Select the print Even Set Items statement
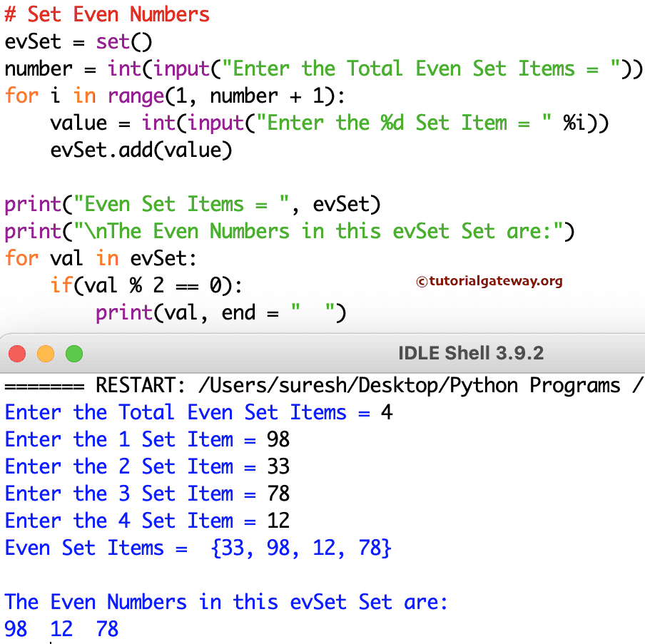The width and height of the screenshot is (645, 644). (x=193, y=204)
